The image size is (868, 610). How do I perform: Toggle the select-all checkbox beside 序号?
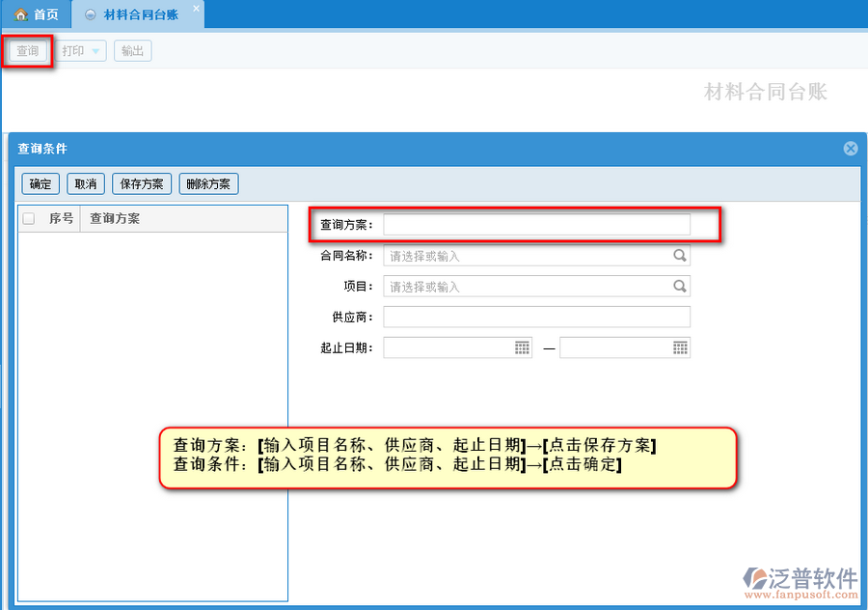(29, 219)
